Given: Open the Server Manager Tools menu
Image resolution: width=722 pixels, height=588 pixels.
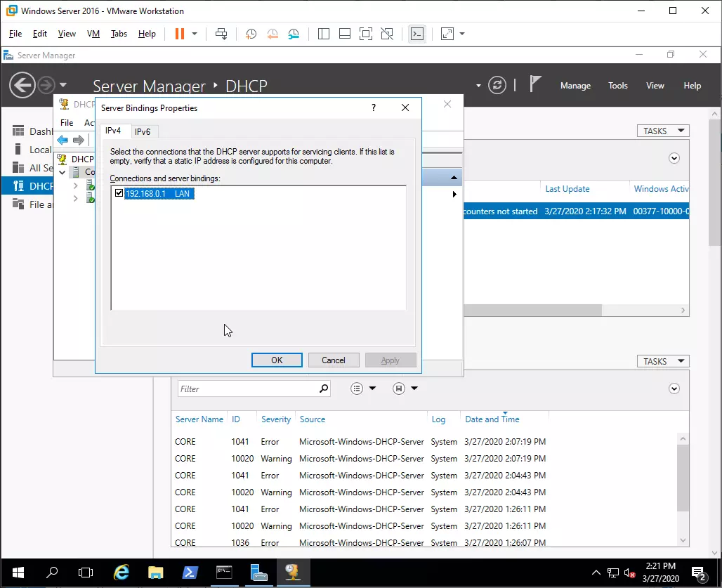Looking at the screenshot, I should [617, 86].
